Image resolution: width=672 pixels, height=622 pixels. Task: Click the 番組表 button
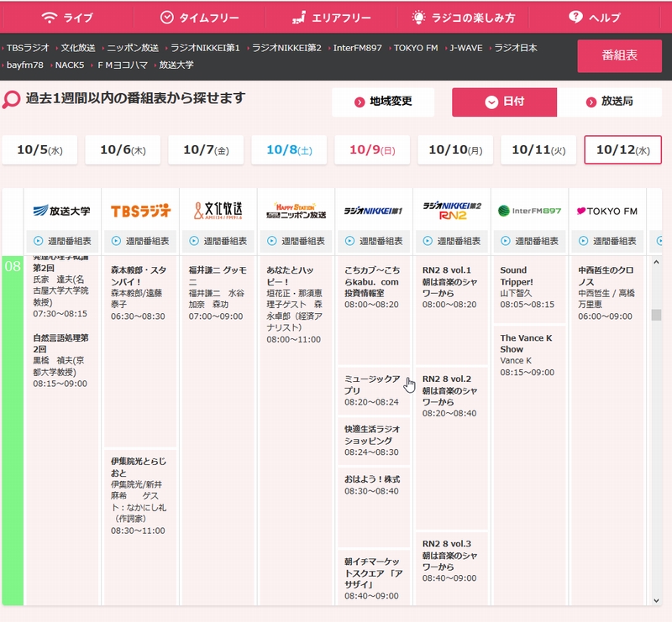(x=619, y=55)
